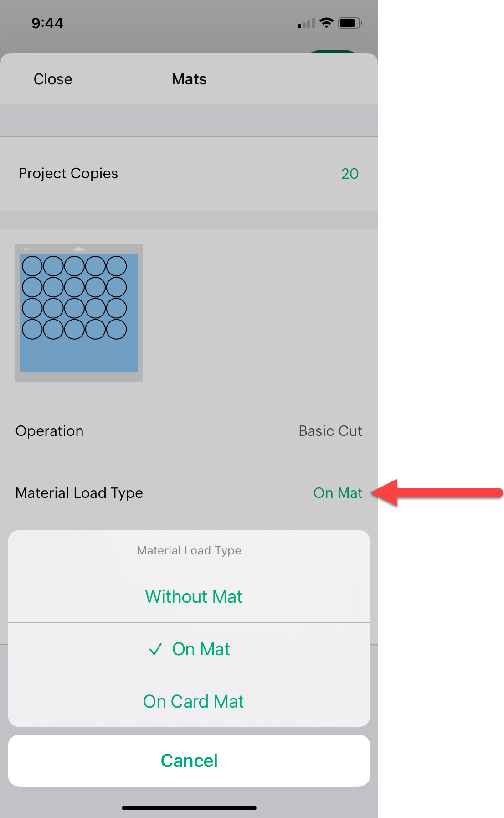
Task: Tap the Cricut logo on the mat preview
Action: click(x=25, y=249)
